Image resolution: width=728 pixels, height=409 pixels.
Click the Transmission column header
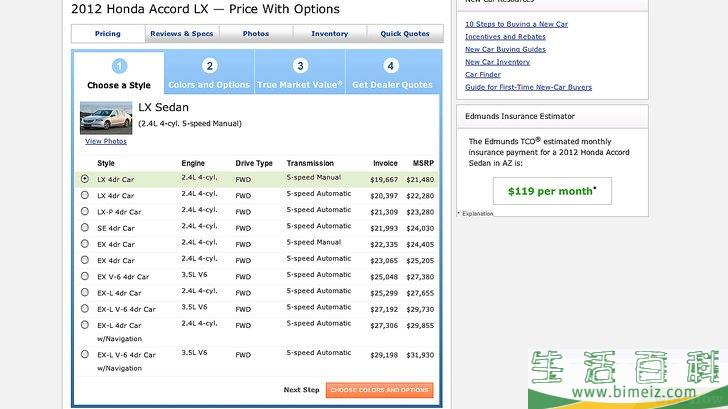[310, 163]
